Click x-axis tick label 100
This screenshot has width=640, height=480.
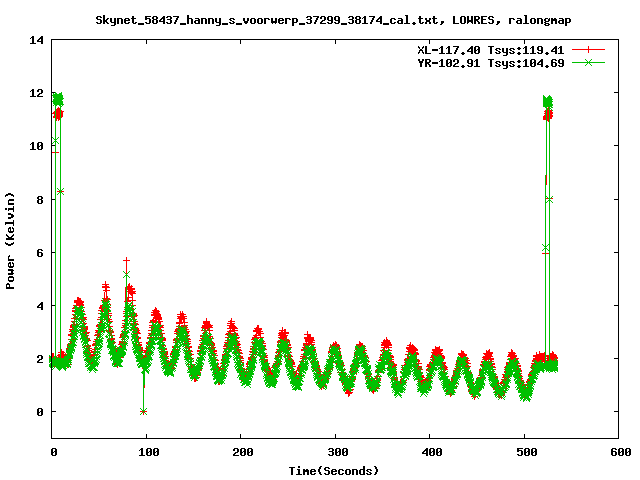coord(148,452)
